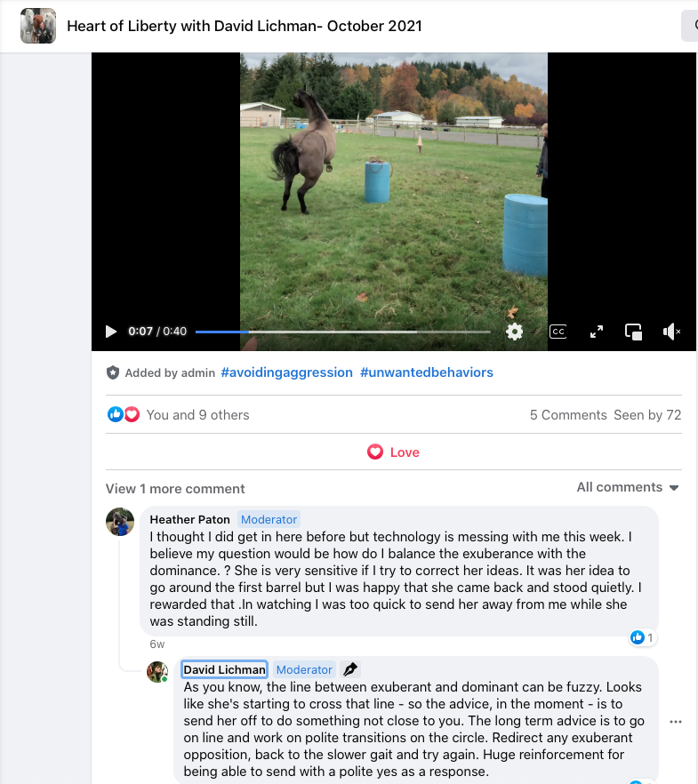
Task: Open picture-in-picture mini player
Action: coord(633,332)
